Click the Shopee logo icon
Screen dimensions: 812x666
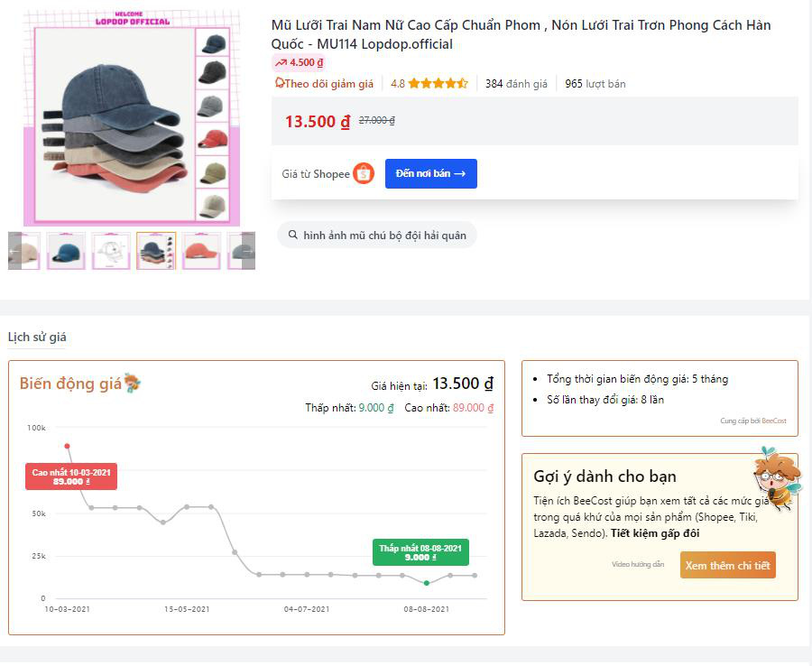click(x=364, y=173)
